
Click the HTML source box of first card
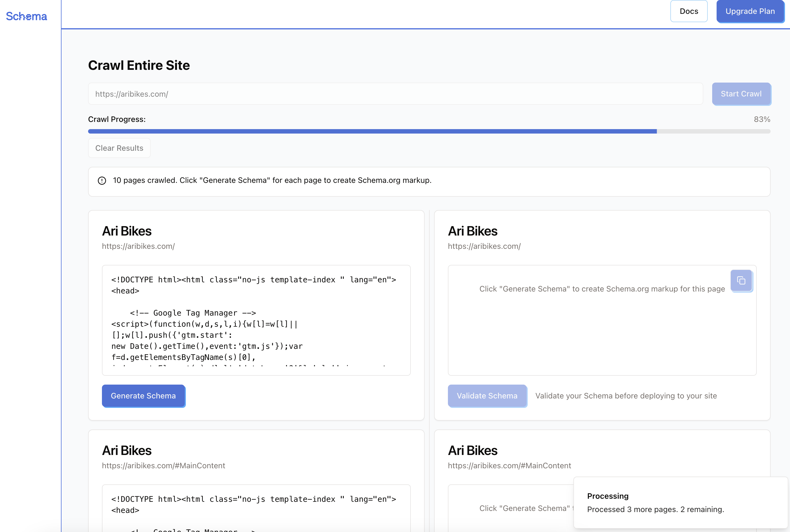(x=256, y=320)
